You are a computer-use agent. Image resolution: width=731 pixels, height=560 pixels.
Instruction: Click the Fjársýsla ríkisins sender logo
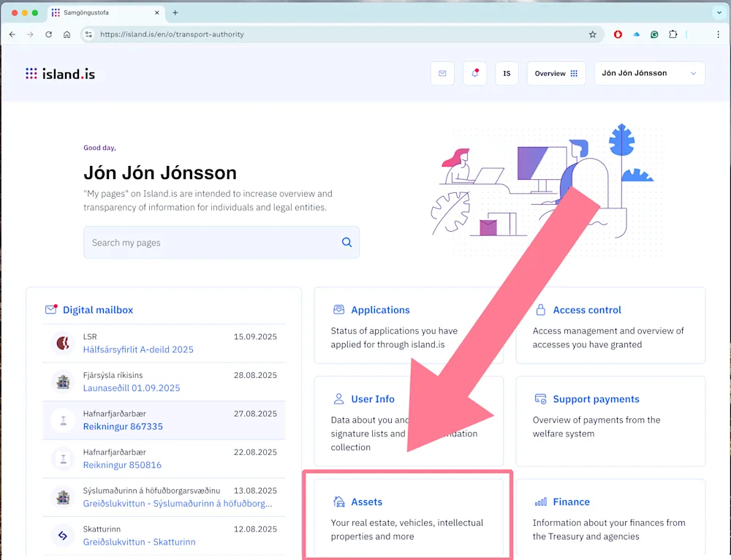click(x=63, y=382)
